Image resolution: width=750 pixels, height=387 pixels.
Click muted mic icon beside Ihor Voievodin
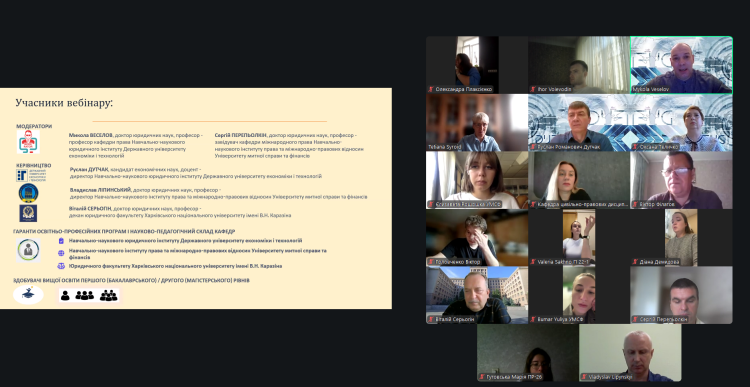point(533,89)
